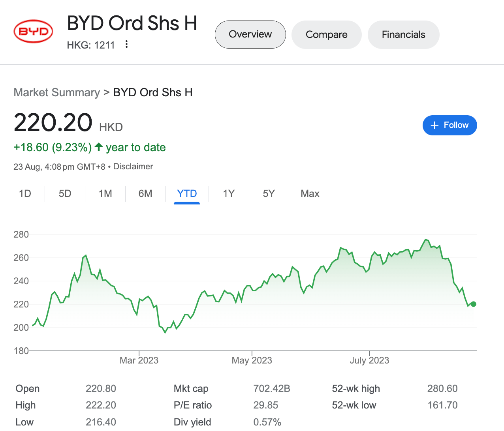Open the three-dot more options menu
The width and height of the screenshot is (504, 431).
click(126, 44)
